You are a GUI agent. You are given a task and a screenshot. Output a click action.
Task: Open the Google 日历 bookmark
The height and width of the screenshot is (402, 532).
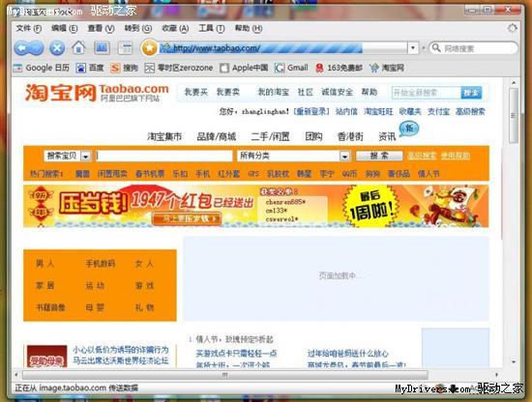(41, 68)
